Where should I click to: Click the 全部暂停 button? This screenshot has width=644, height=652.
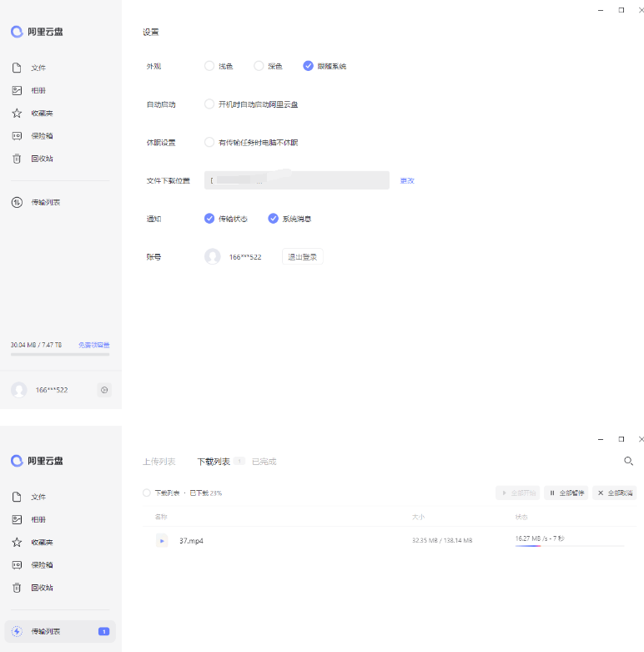tap(566, 493)
